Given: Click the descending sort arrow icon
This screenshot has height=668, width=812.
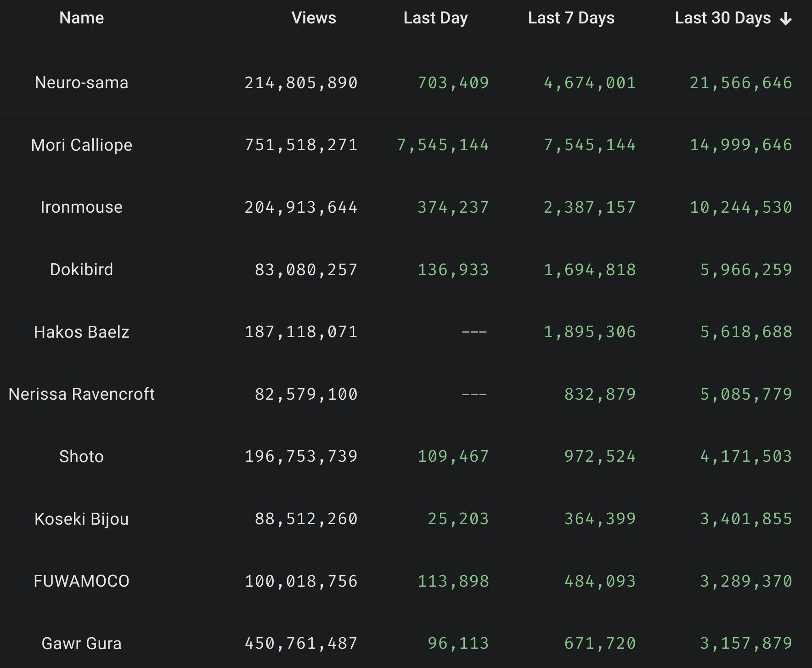Looking at the screenshot, I should 786,19.
